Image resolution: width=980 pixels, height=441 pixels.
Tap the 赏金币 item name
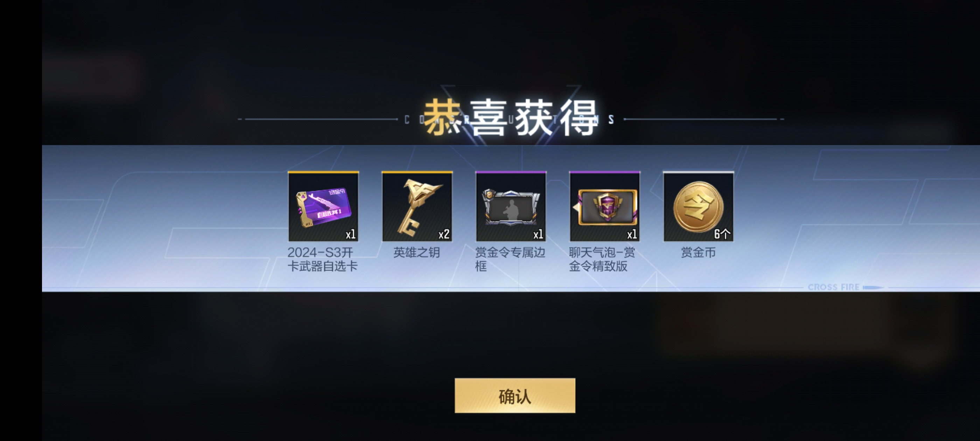[698, 252]
